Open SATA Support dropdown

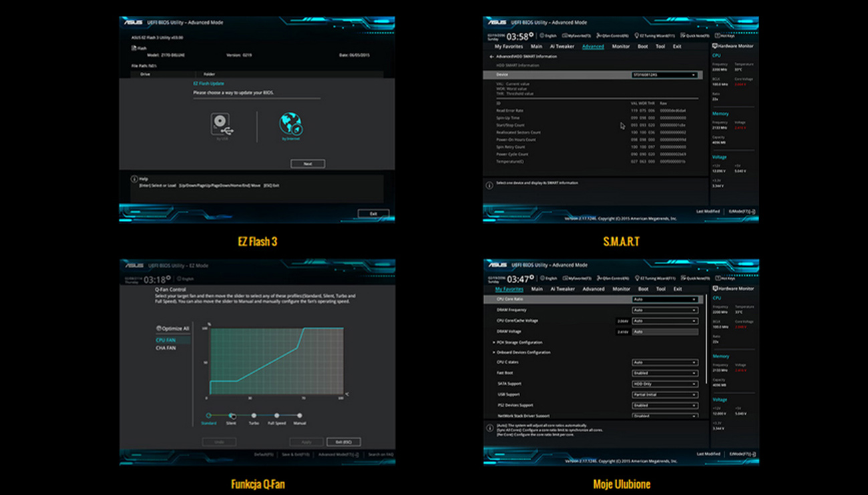(x=664, y=384)
